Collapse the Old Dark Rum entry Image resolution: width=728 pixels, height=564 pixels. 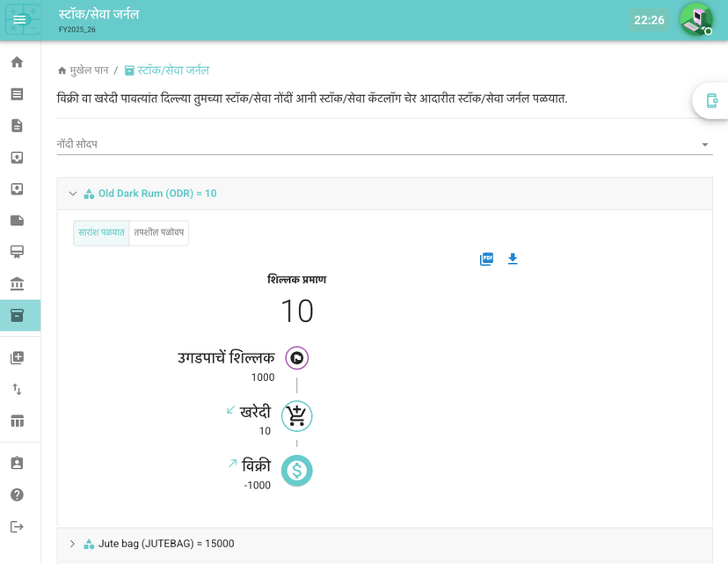(x=73, y=194)
